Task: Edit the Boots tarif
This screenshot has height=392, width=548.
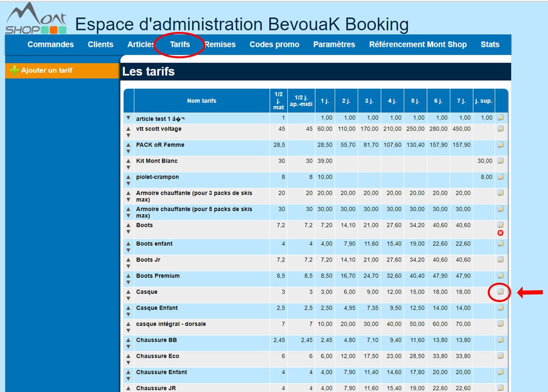Action: 501,225
